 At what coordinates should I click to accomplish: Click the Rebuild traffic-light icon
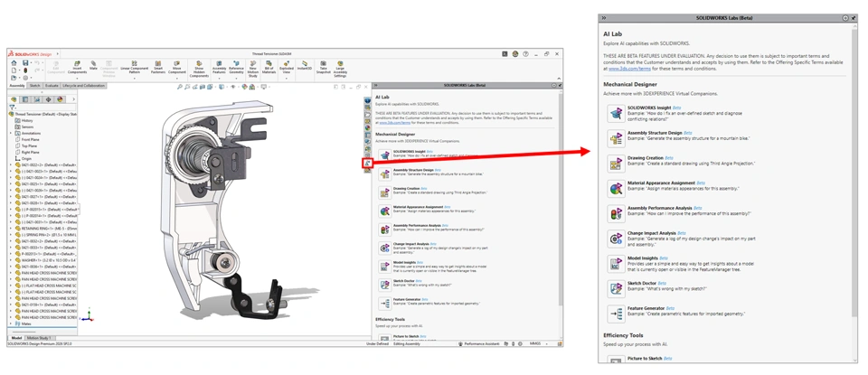pos(25,70)
